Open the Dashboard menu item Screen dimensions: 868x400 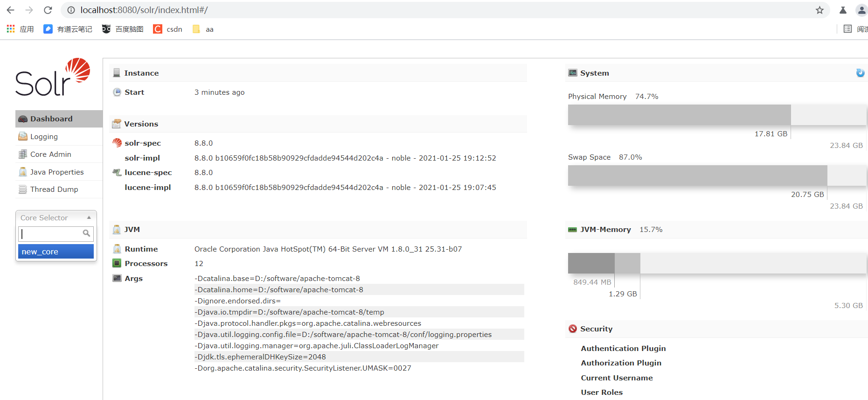pos(59,119)
